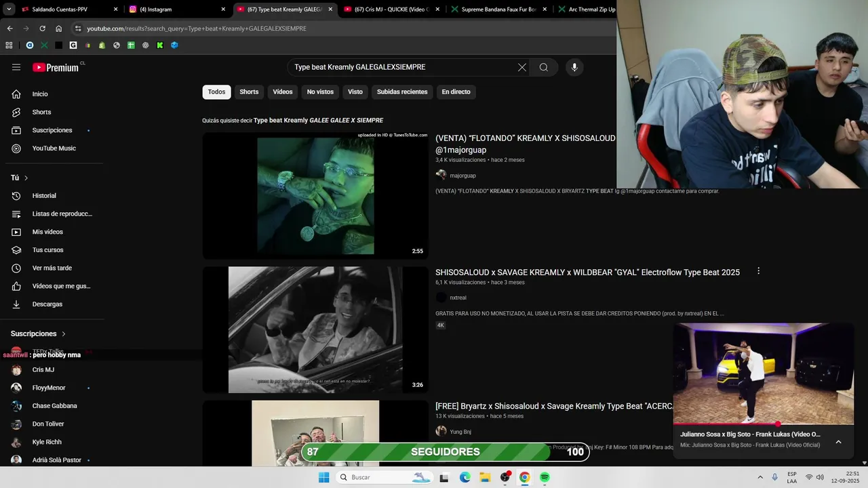Run search with magnifying glass button
Screen dimensions: 868x488
[544, 67]
